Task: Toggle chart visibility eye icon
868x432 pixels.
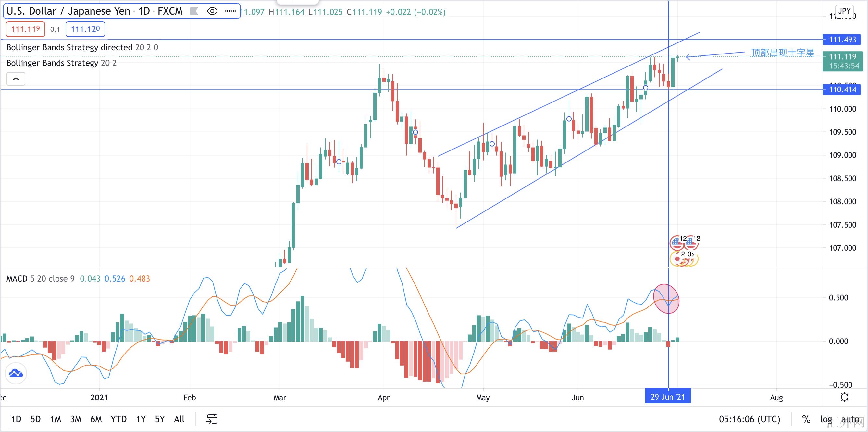Action: [212, 11]
